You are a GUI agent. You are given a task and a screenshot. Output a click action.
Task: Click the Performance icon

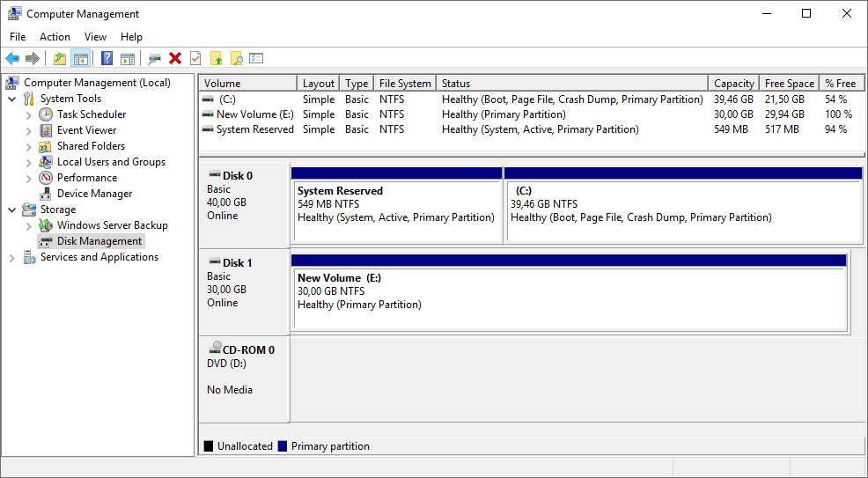(x=46, y=178)
